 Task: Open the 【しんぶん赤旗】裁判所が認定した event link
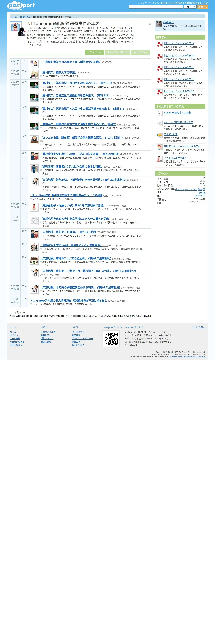[66, 195]
